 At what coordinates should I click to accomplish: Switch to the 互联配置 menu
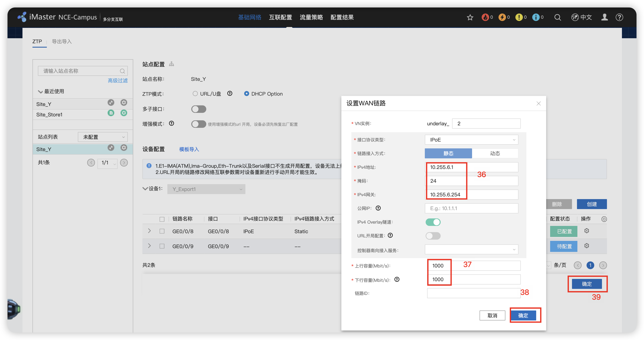pyautogui.click(x=280, y=17)
